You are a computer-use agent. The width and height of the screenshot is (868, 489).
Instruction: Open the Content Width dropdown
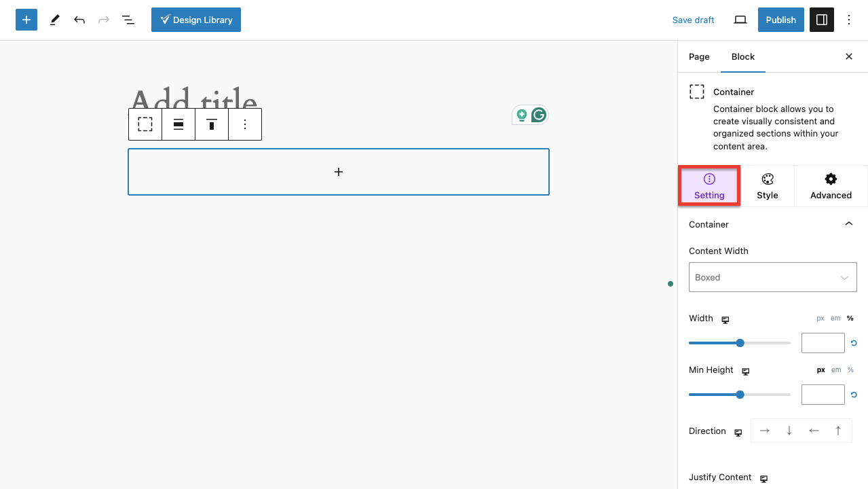click(x=772, y=277)
